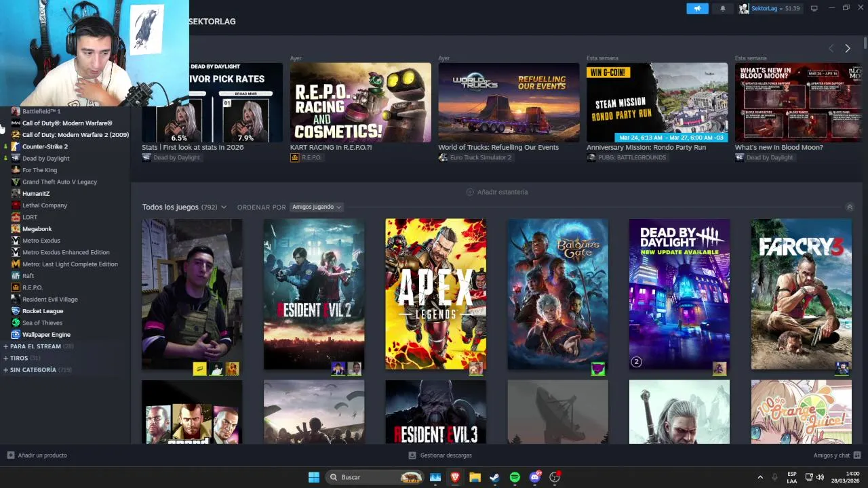
Task: Expand the PARA EL STREAM category
Action: 35,346
